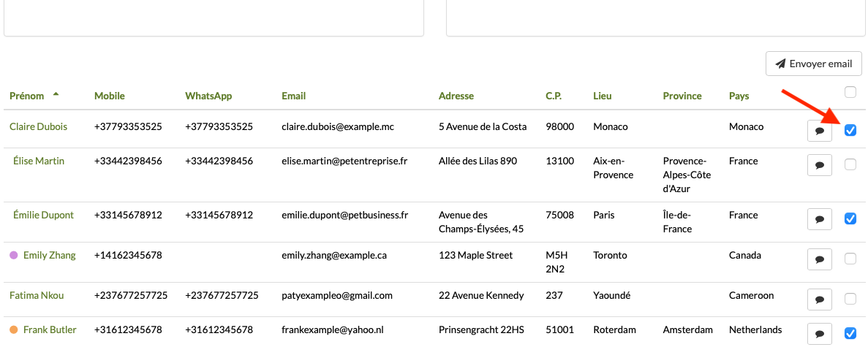This screenshot has width=868, height=347.
Task: Toggle the select-all checkbox in header
Action: point(850,92)
